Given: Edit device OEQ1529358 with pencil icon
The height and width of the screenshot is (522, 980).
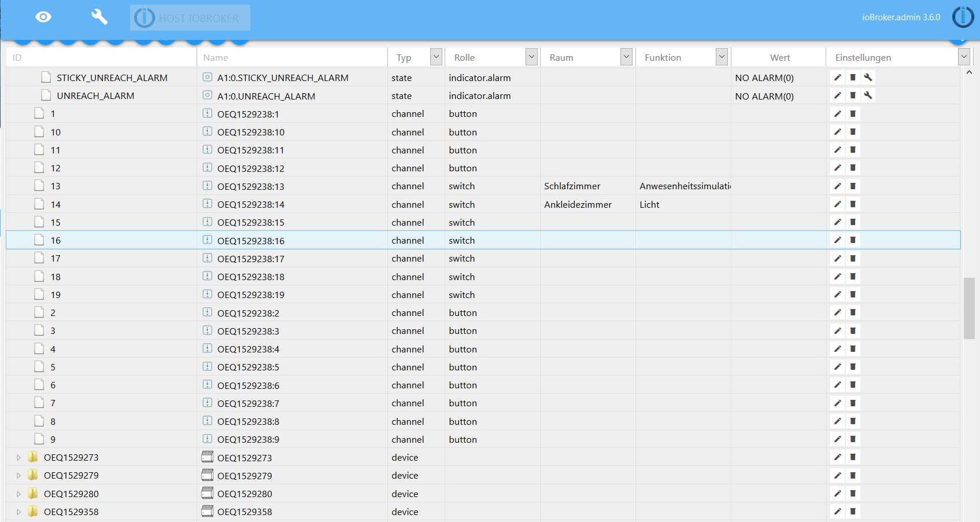Looking at the screenshot, I should 838,512.
